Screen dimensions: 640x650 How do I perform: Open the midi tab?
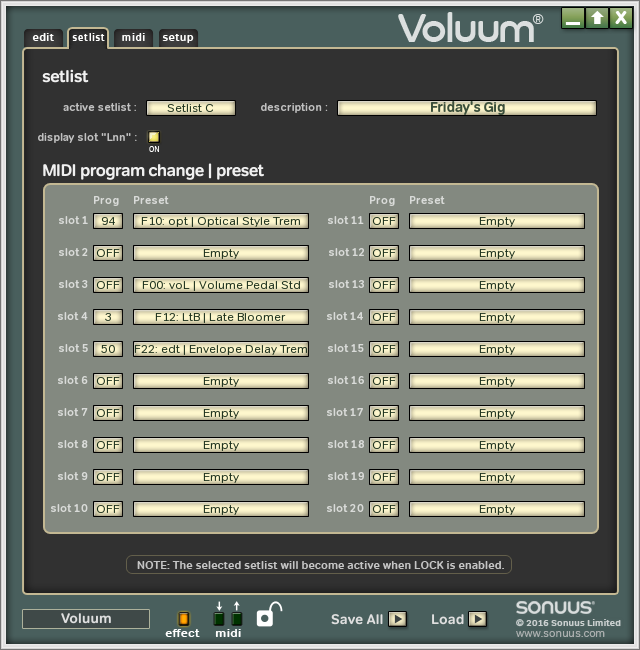click(133, 38)
